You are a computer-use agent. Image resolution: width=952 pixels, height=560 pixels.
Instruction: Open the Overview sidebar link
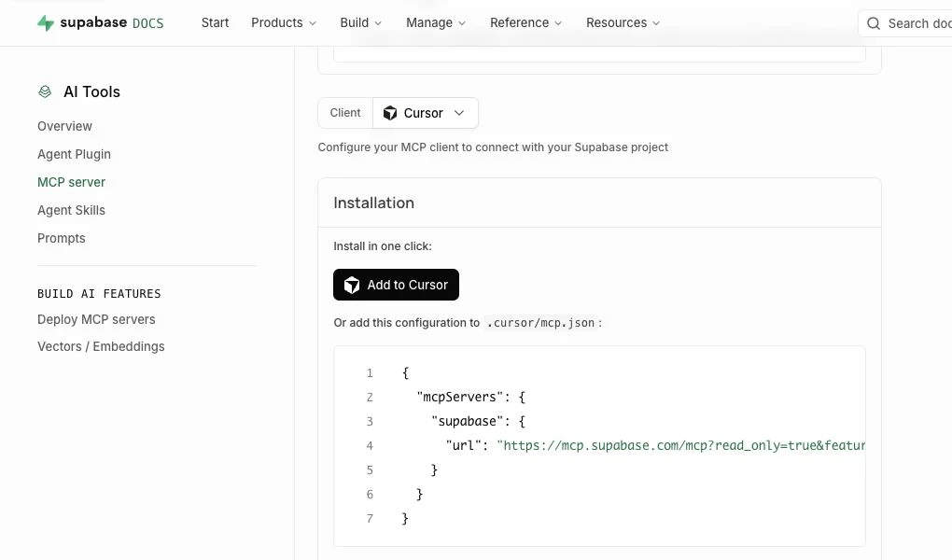click(64, 126)
